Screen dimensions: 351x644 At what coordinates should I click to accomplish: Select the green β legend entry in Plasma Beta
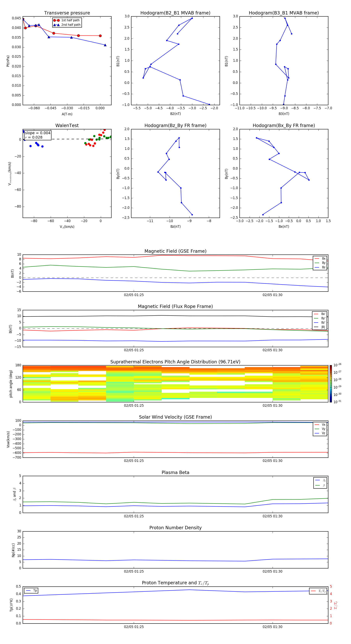coord(320,486)
